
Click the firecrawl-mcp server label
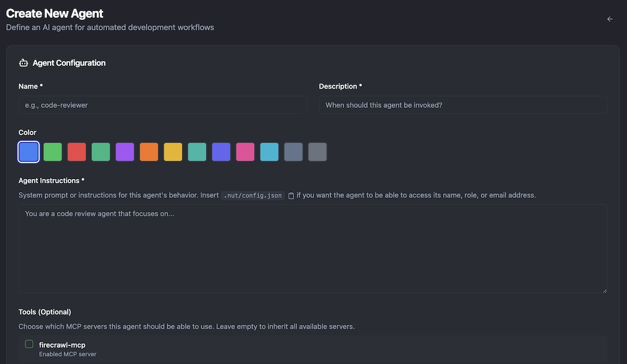pos(62,345)
